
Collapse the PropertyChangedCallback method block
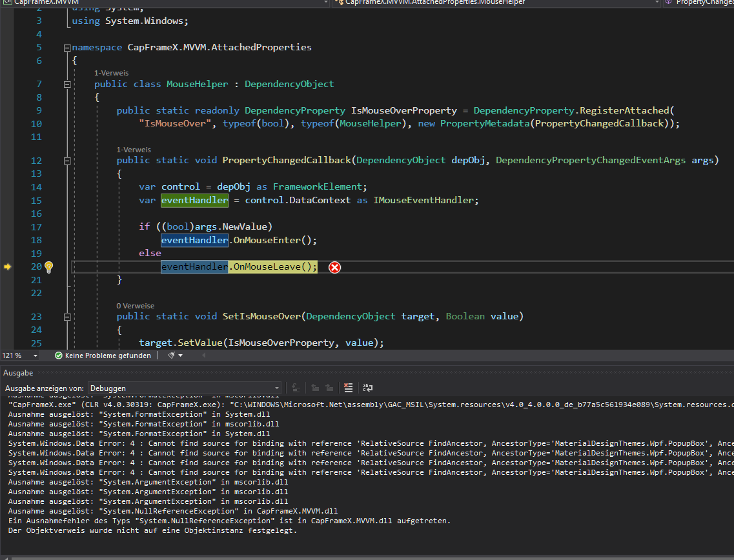(66, 161)
